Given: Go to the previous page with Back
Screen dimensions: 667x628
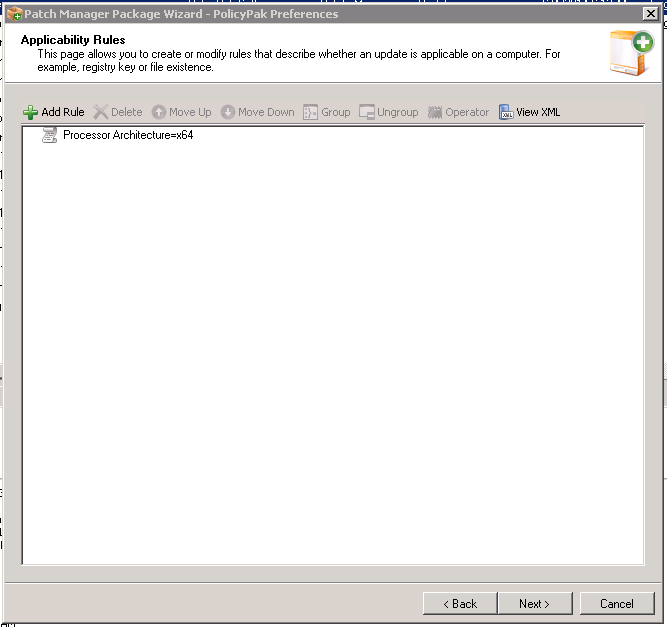Looking at the screenshot, I should 460,603.
